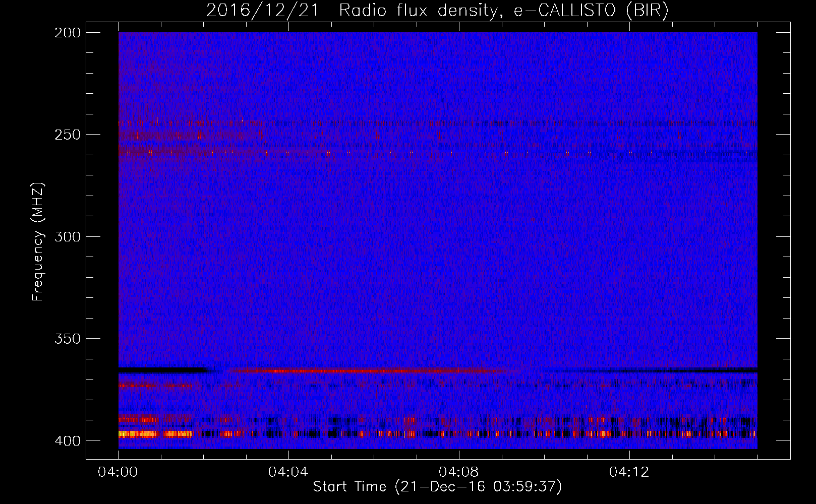The image size is (816, 504).
Task: Click the 400 frequency tick label
Action: coord(67,440)
